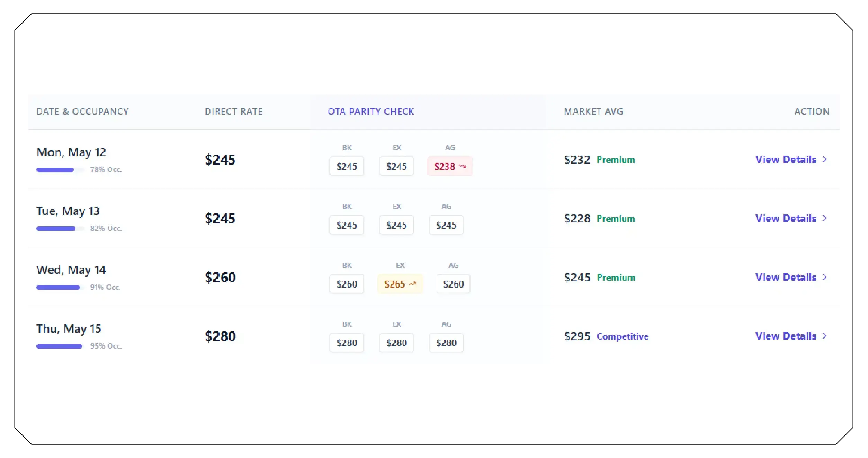The height and width of the screenshot is (458, 868).
Task: Click the AG rate cell for Thu May 15
Action: [446, 343]
